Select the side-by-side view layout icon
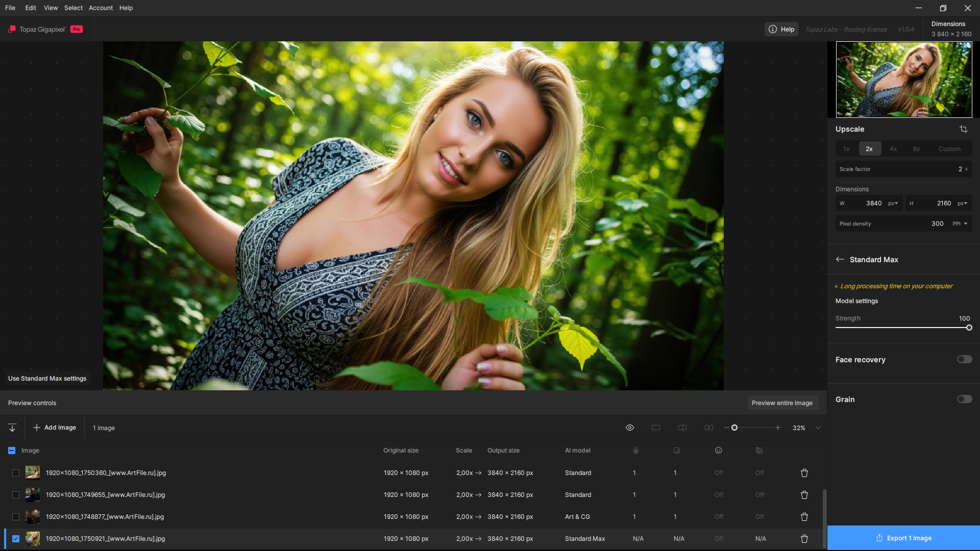The height and width of the screenshot is (551, 980). coord(709,428)
